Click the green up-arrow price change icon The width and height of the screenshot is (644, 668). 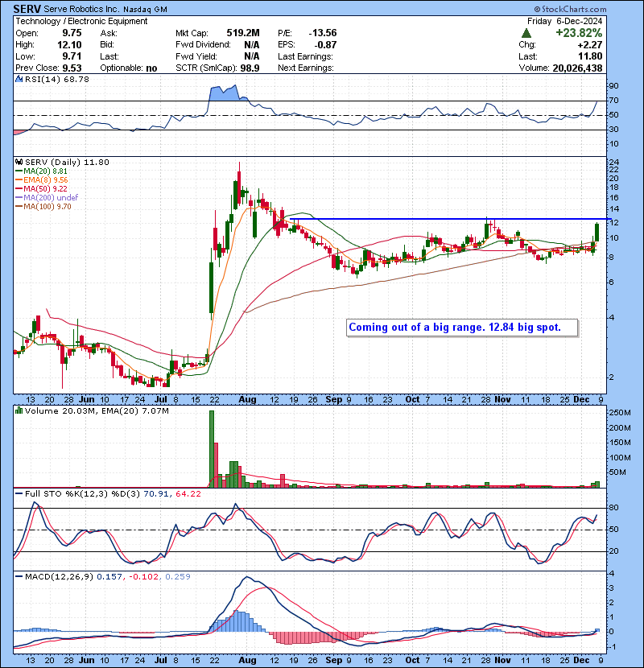526,34
